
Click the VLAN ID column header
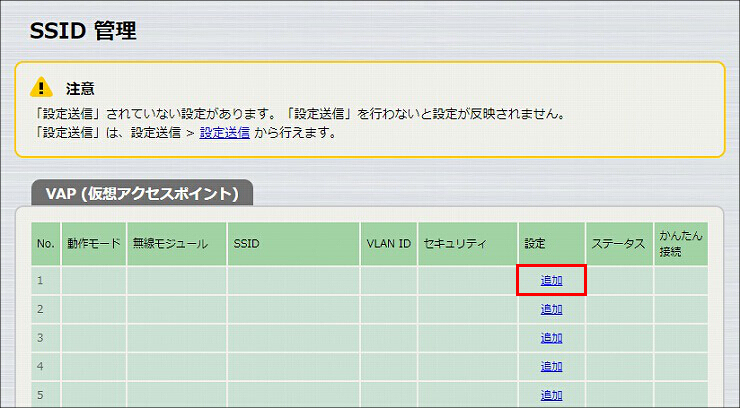(x=389, y=244)
